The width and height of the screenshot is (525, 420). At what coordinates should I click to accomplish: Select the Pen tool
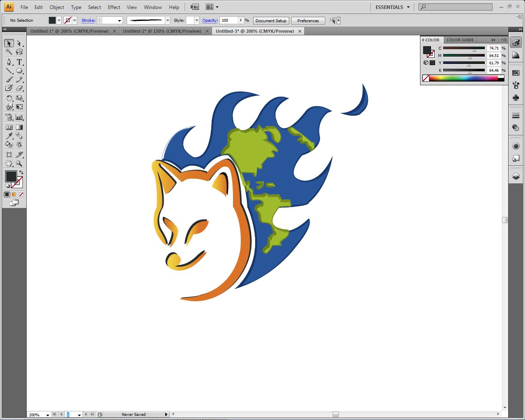coord(8,62)
